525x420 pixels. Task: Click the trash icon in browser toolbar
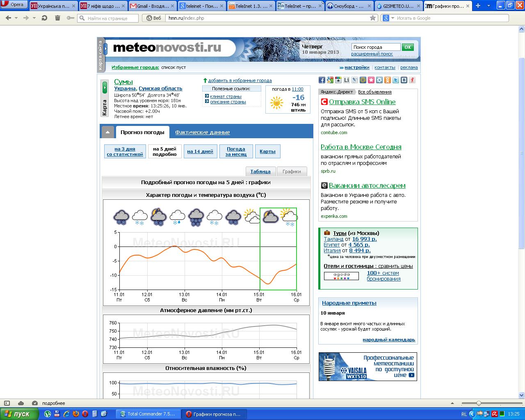click(x=57, y=18)
